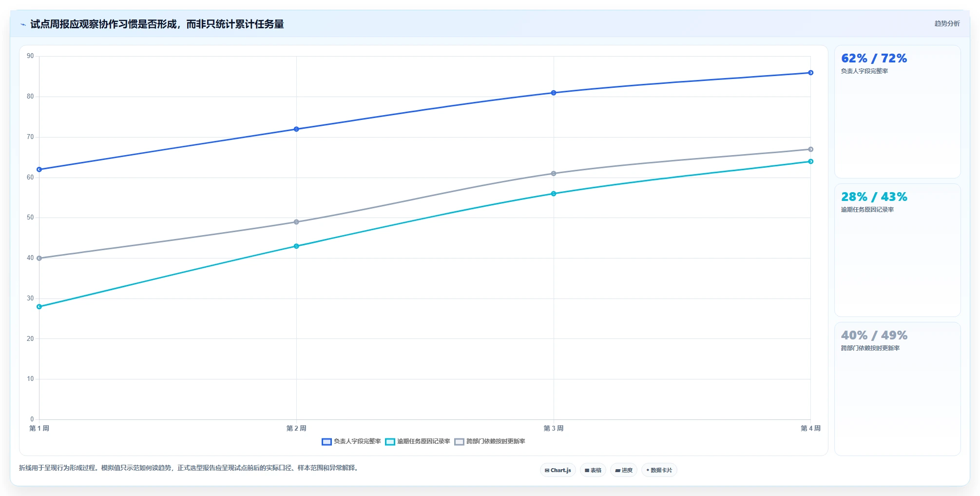Click 负责人字段完整率 label in first stat card
Screen dimensions: 980x496
click(x=865, y=71)
